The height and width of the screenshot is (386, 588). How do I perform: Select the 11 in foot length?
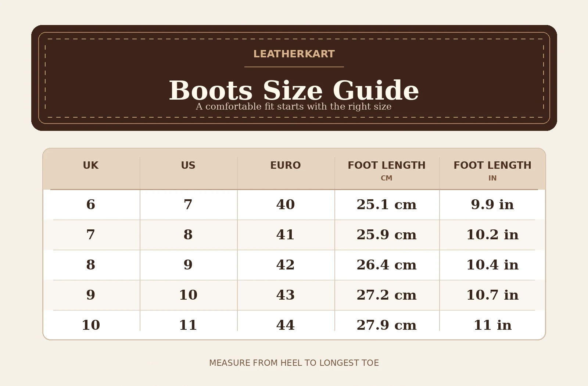pyautogui.click(x=492, y=325)
